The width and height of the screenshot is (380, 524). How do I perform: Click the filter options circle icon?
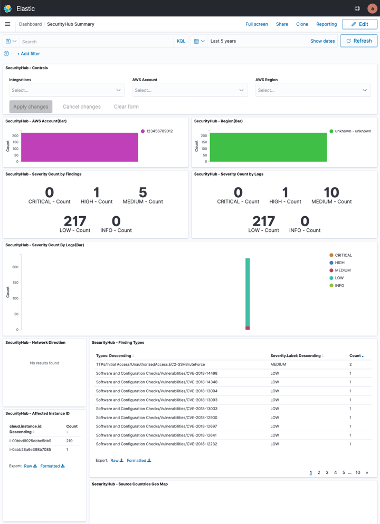[6, 53]
